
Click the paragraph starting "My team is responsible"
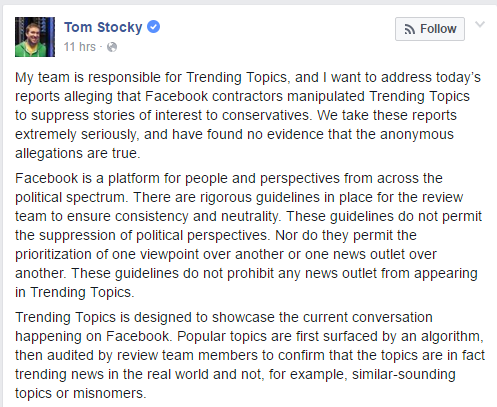[x=248, y=115]
